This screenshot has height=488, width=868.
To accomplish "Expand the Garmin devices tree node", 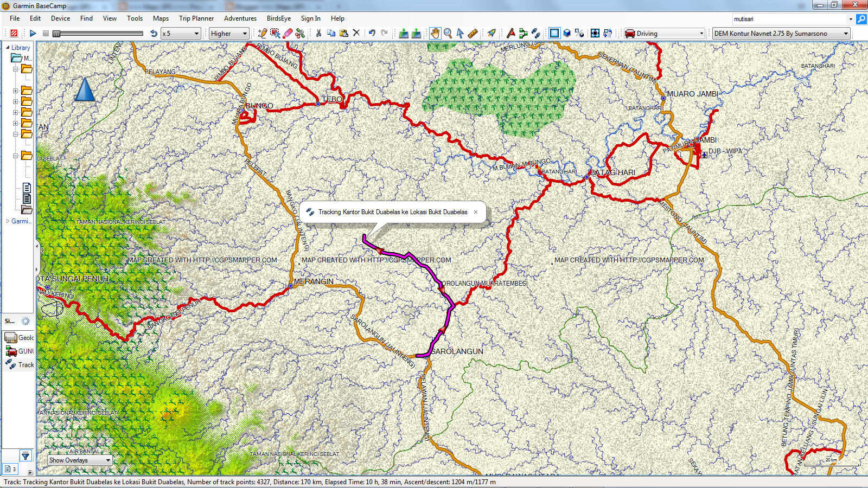I will 8,221.
